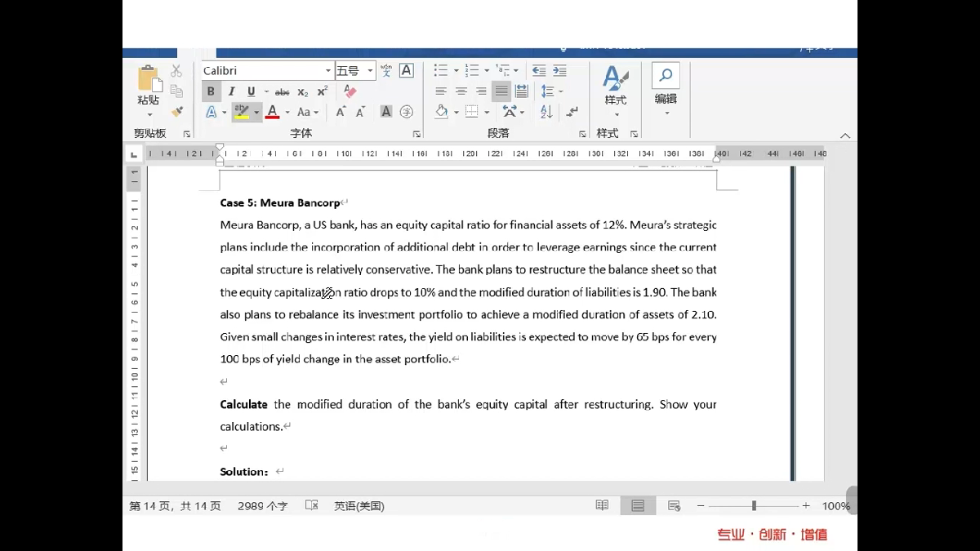Collapse the ribbon with the chevron

coord(845,135)
